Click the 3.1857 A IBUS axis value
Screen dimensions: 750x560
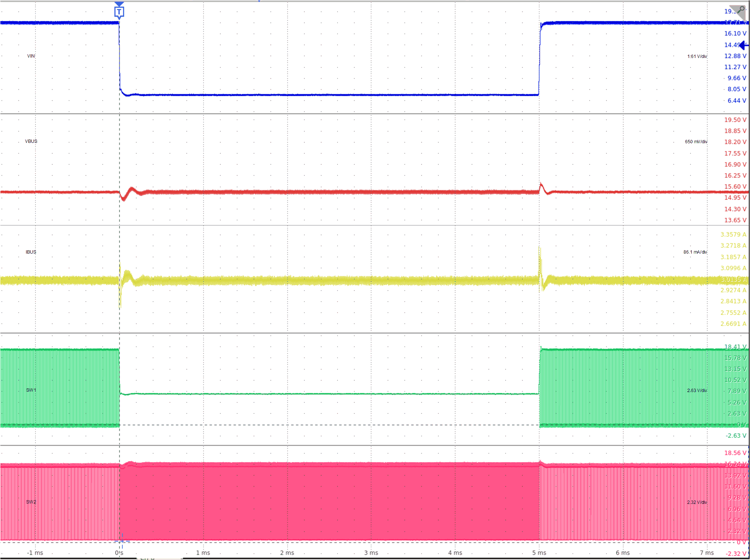(x=733, y=257)
